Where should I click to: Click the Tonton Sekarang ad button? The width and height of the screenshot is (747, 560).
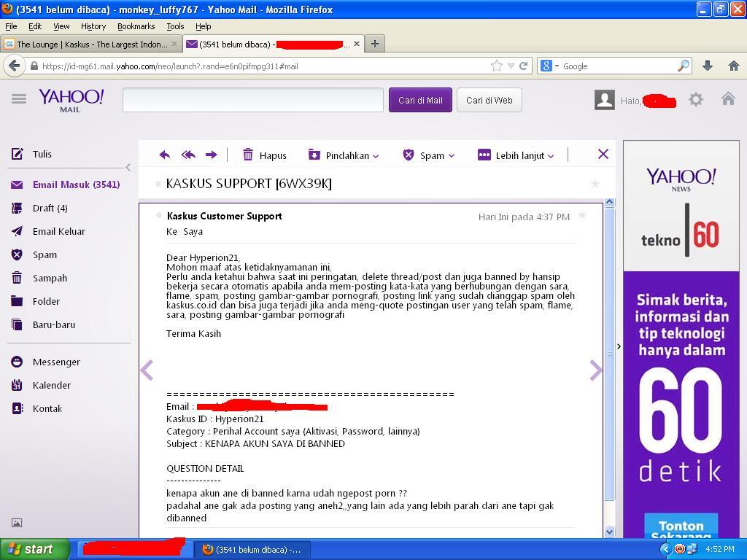(681, 526)
